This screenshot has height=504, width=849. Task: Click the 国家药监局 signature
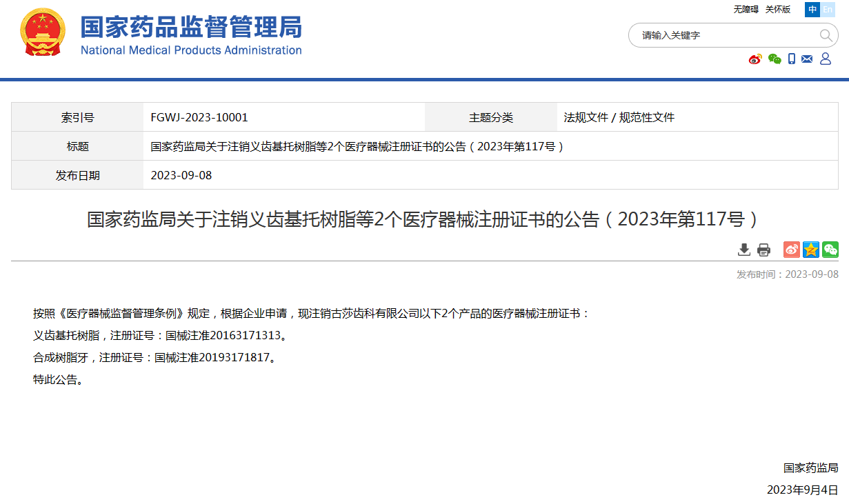(x=811, y=468)
